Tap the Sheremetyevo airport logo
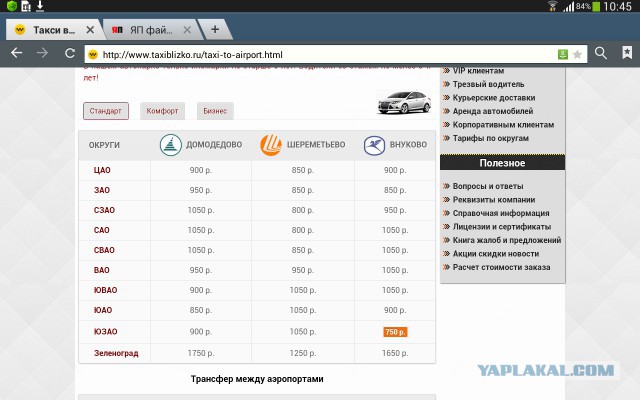640x400 pixels. click(x=271, y=144)
